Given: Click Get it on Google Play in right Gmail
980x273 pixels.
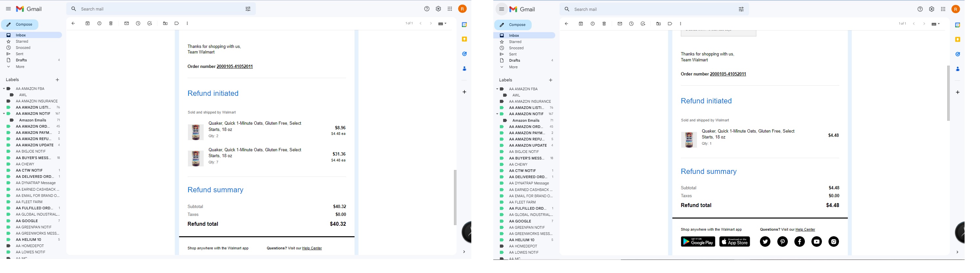Looking at the screenshot, I should 698,242.
